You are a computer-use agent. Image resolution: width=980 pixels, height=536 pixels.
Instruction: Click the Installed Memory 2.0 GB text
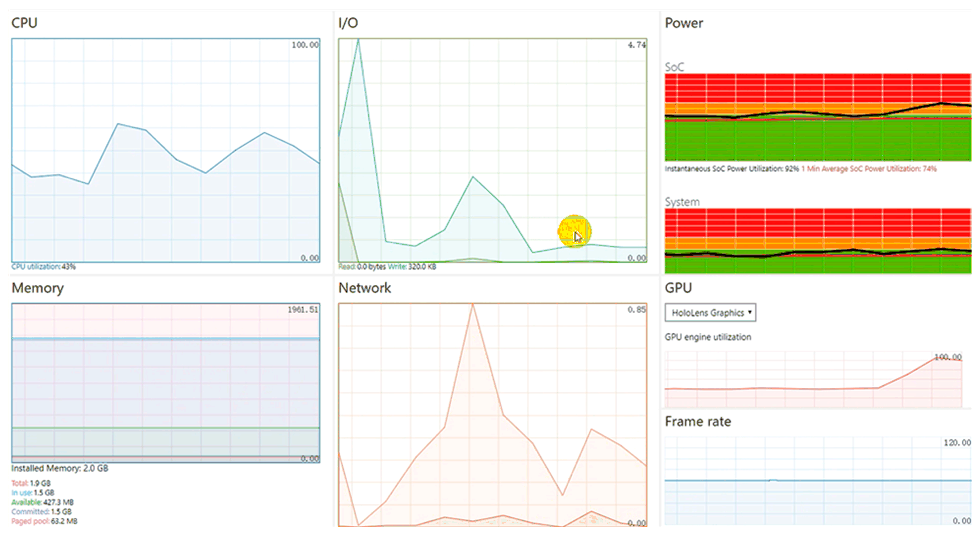coord(60,468)
